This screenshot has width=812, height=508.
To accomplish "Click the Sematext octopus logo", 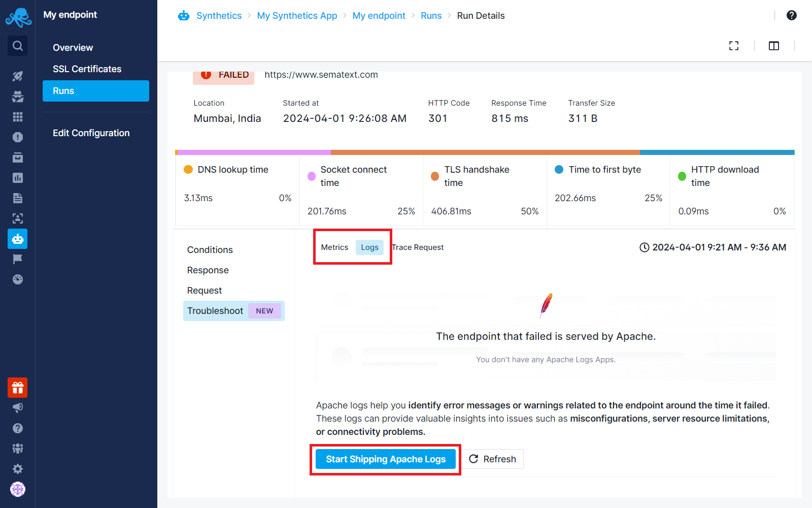I will point(18,17).
